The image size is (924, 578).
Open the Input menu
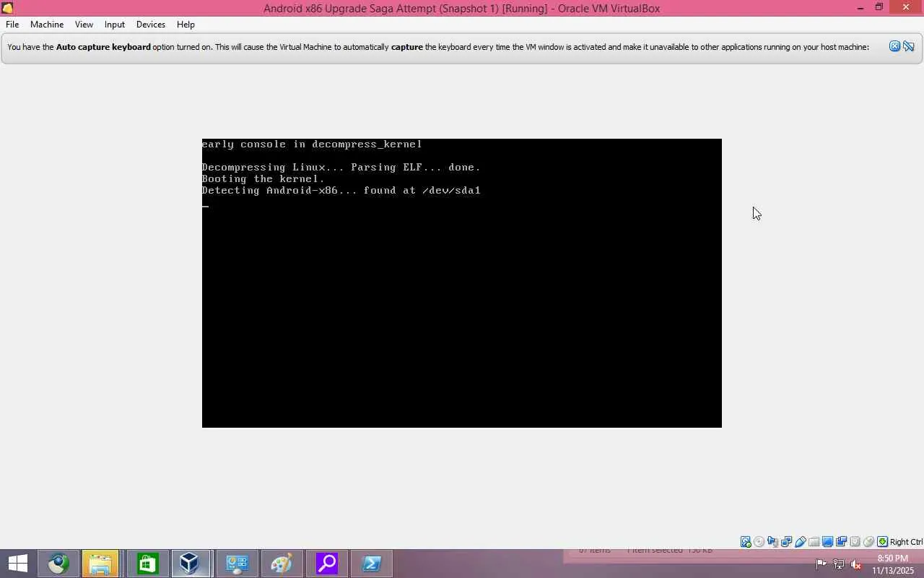(x=115, y=25)
